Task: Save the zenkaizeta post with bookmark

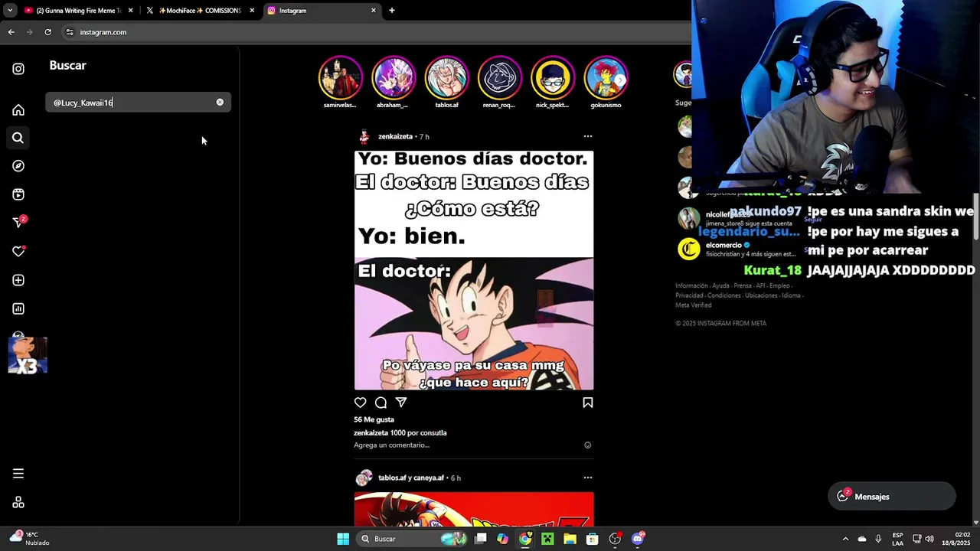Action: [x=588, y=403]
